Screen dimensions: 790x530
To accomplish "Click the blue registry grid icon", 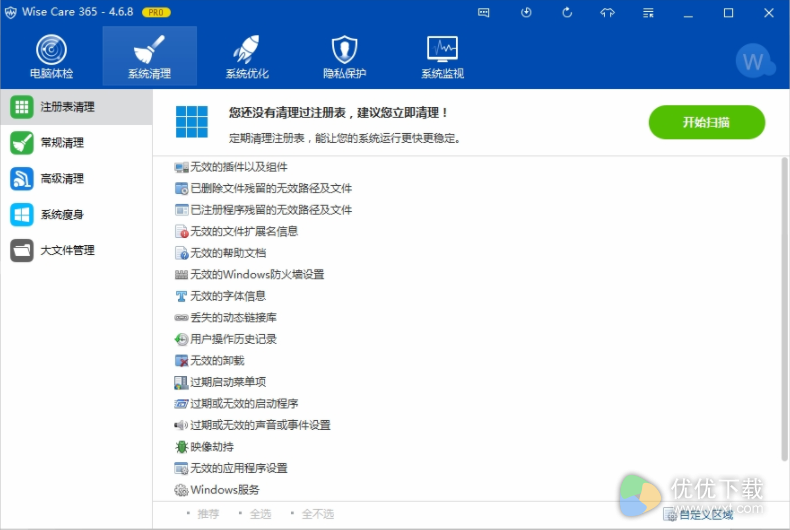I will (191, 121).
